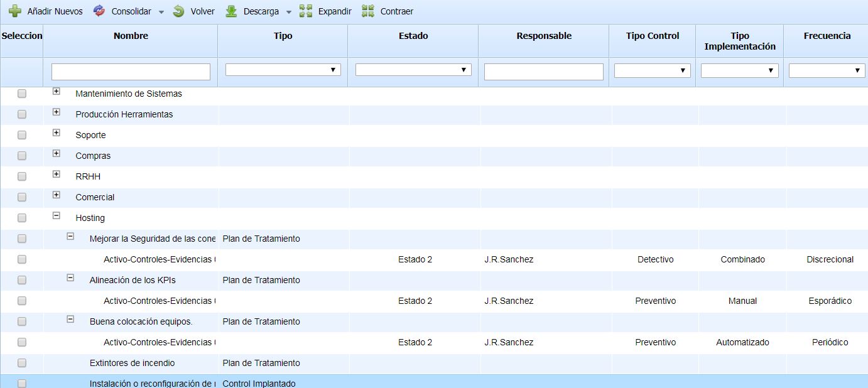868x388 pixels.
Task: Expand the RRHH tree node
Action: (x=57, y=175)
